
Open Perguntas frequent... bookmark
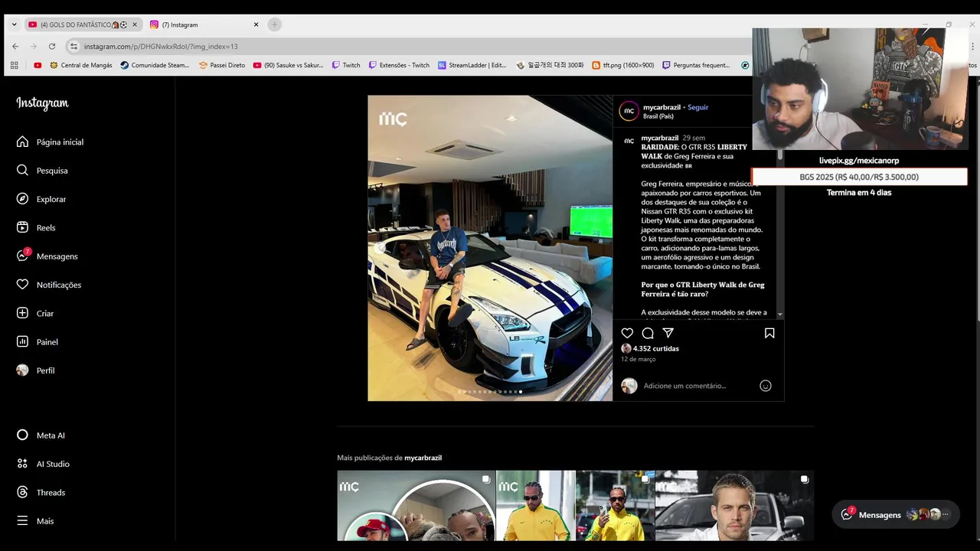click(696, 65)
